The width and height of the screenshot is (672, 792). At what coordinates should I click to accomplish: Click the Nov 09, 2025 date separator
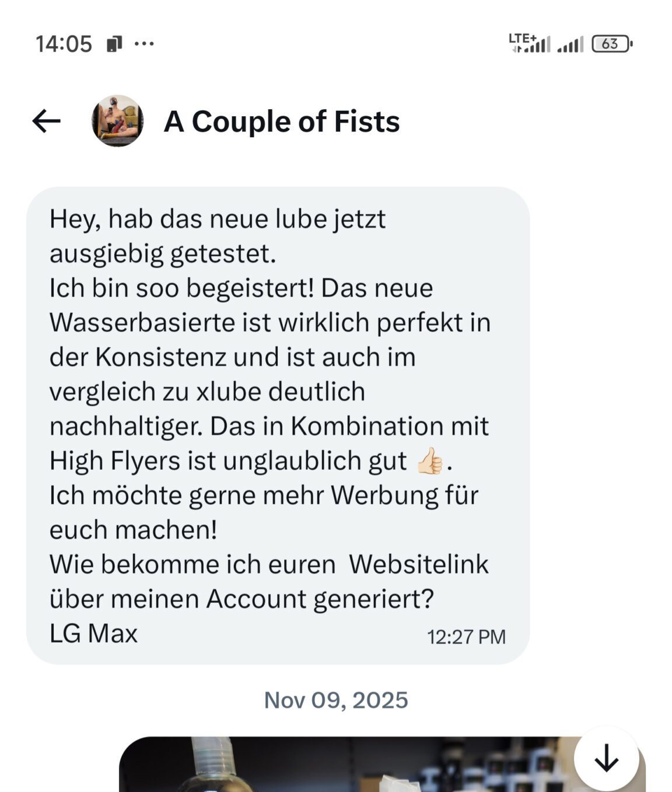(x=336, y=700)
